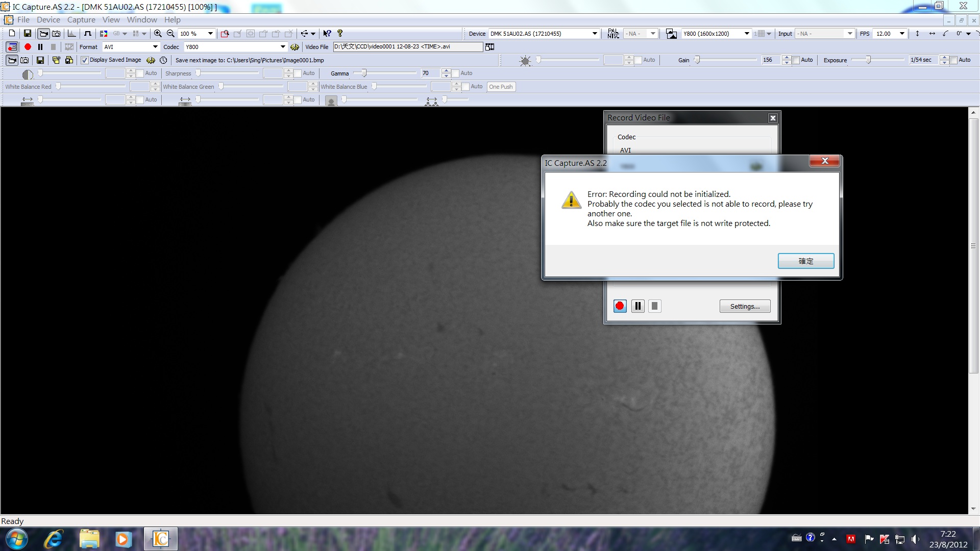Click the timer clock icon
The image size is (980, 551).
163,60
